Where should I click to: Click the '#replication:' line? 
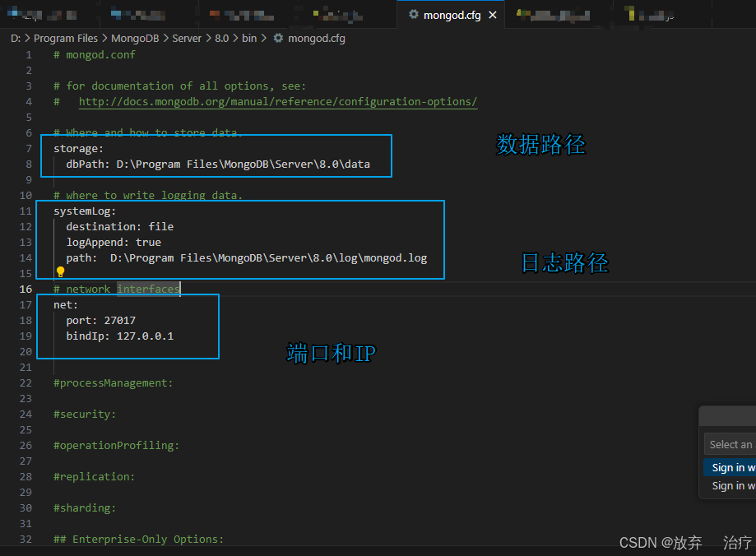(95, 477)
